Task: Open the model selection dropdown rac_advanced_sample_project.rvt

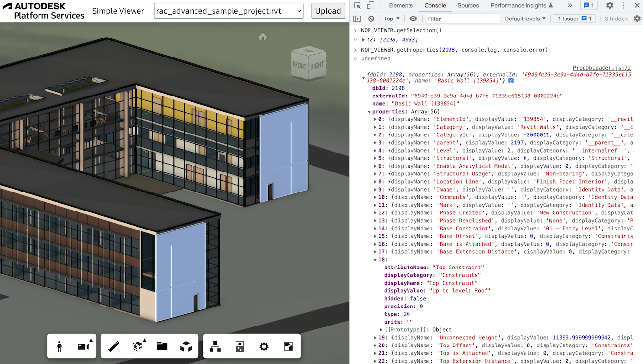Action: pos(228,11)
